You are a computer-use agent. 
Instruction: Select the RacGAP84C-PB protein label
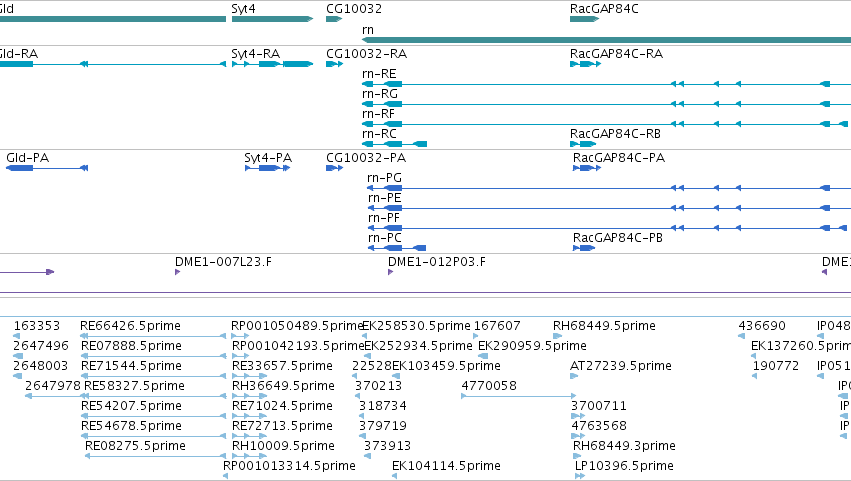click(618, 238)
